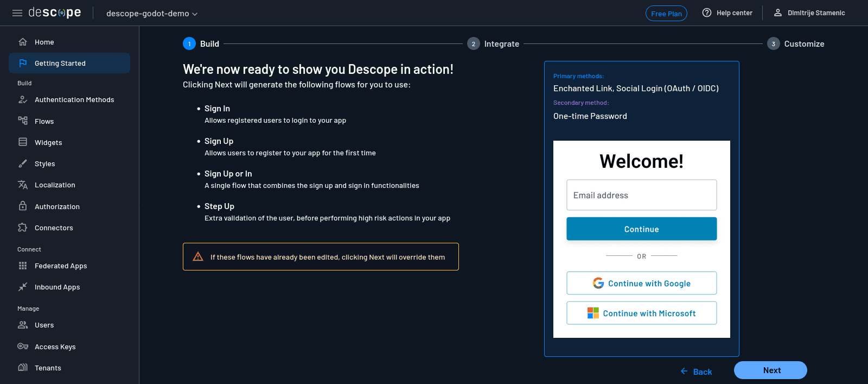This screenshot has height=384, width=868.
Task: Click the Connectors puzzle icon
Action: [23, 228]
